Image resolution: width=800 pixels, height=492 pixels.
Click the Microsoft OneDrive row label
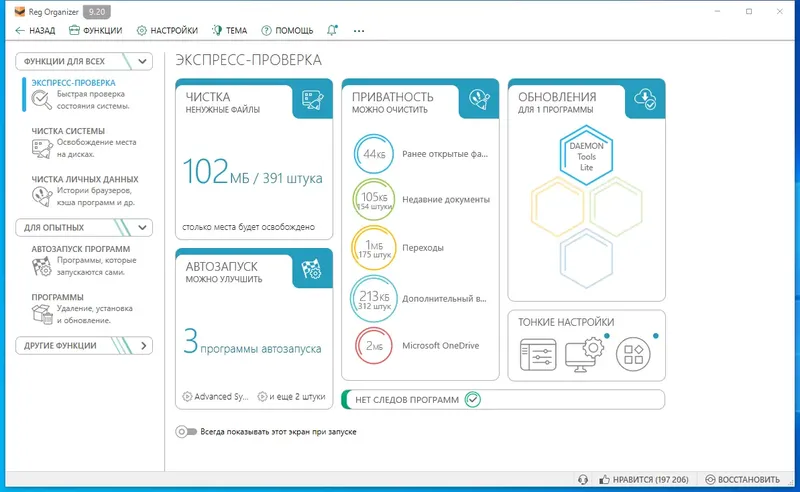coord(441,346)
